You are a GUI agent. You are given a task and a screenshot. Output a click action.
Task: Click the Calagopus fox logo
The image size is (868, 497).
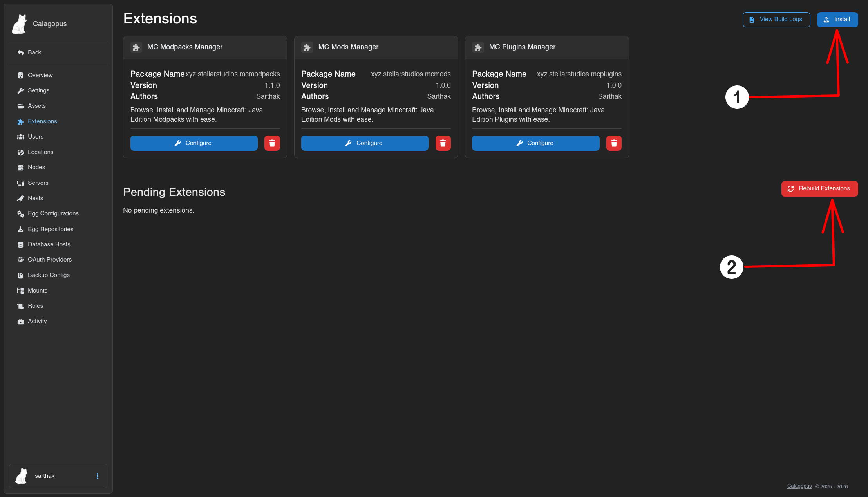coord(20,24)
